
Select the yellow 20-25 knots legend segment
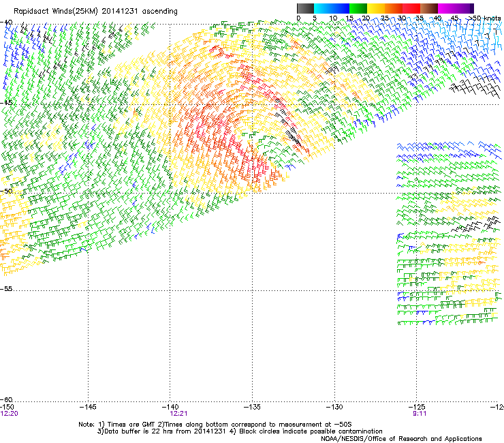(376, 8)
